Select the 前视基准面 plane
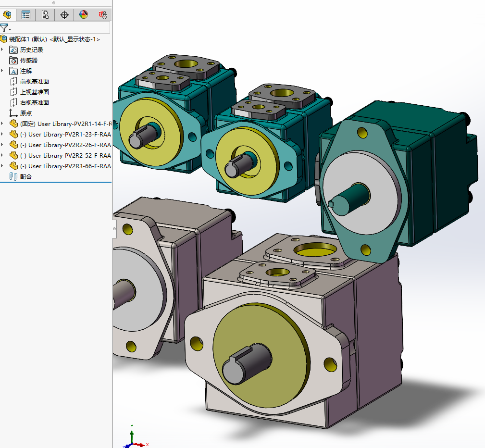 35,81
